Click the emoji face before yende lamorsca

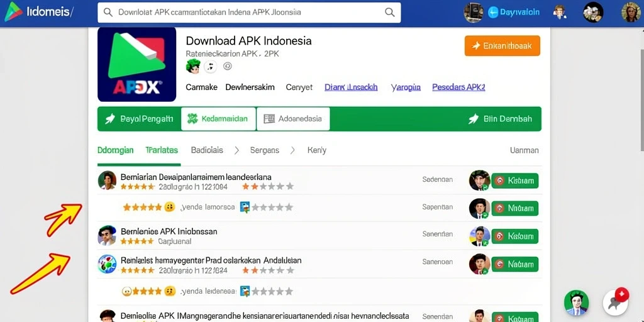169,208
